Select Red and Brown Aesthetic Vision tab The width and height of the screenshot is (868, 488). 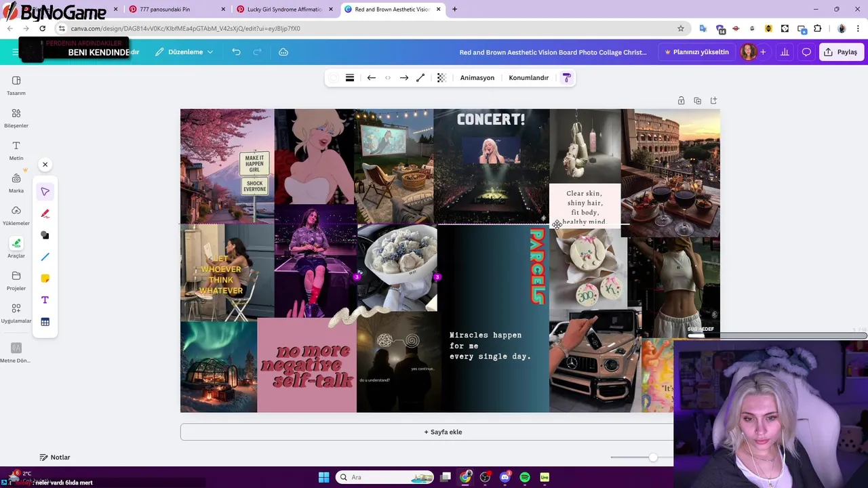click(393, 9)
